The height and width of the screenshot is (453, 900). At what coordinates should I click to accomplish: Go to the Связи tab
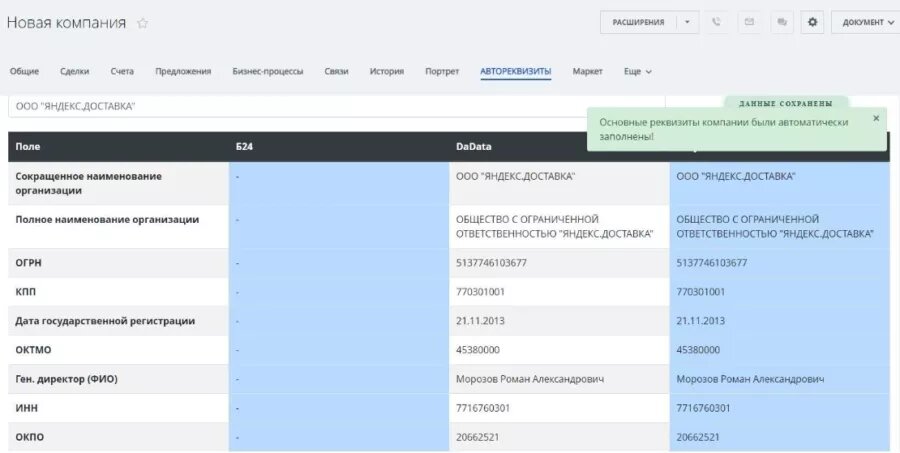336,72
